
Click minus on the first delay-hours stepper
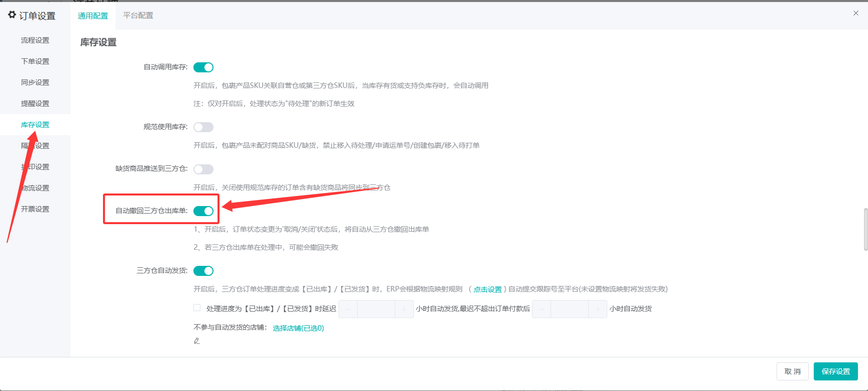[348, 309]
